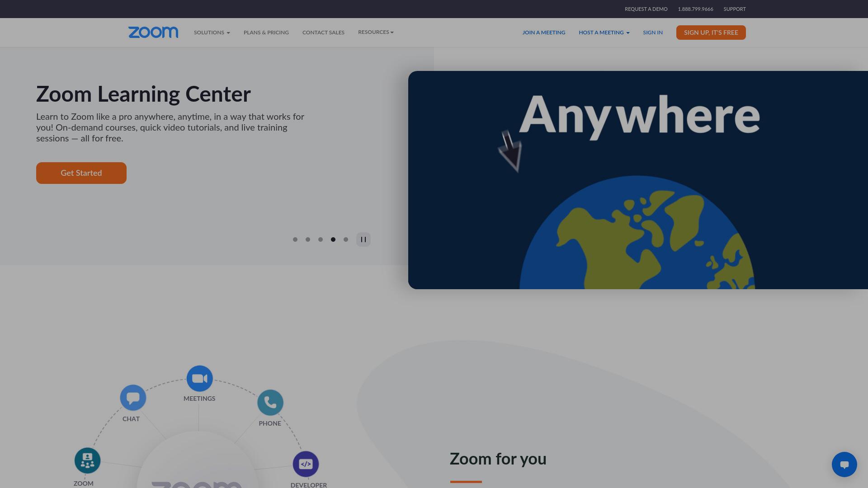Go to first carousel slide dot

click(x=295, y=239)
